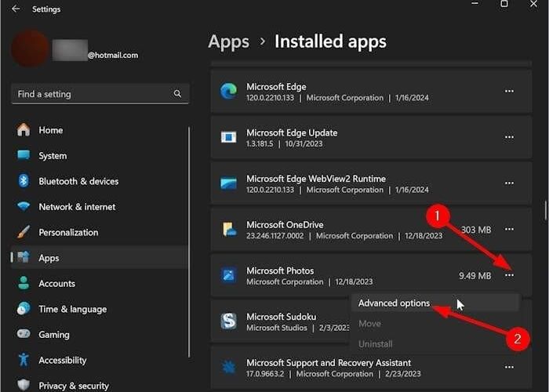Click the Wi-Fi network icon
Viewport: 549px width, 392px height.
[24, 206]
